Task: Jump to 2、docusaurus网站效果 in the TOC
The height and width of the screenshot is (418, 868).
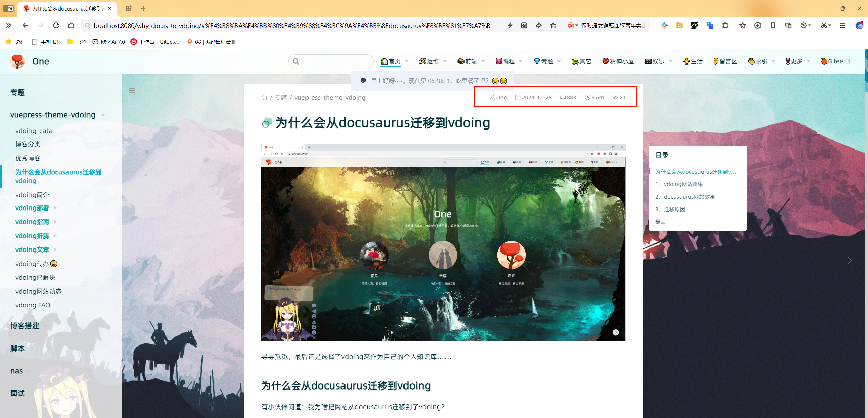Action: click(685, 197)
